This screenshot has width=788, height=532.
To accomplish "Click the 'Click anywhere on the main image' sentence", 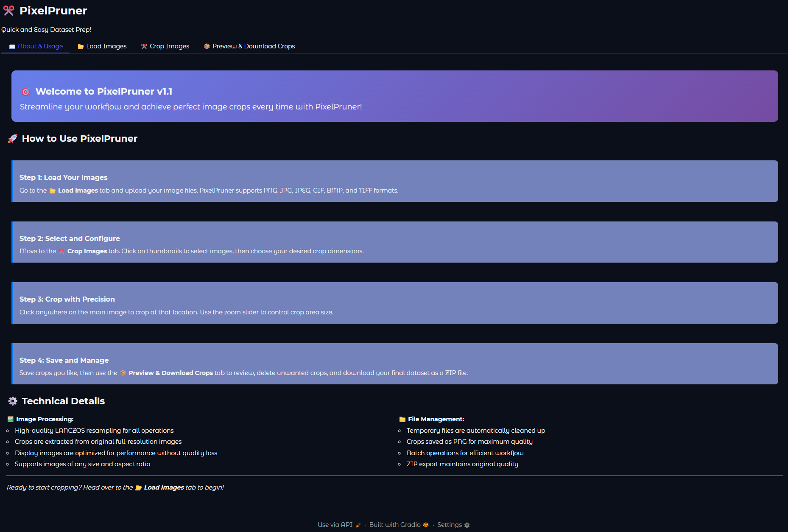I will point(176,312).
